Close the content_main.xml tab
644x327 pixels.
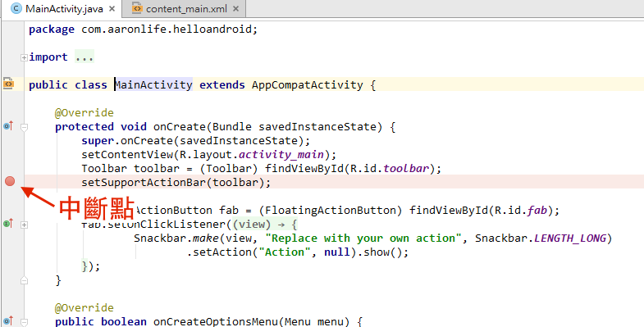pyautogui.click(x=235, y=9)
